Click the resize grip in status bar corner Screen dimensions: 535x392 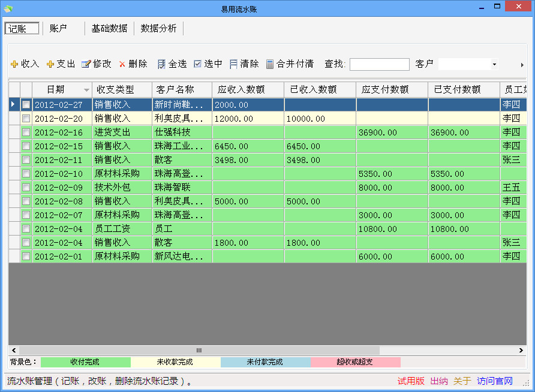click(526, 384)
